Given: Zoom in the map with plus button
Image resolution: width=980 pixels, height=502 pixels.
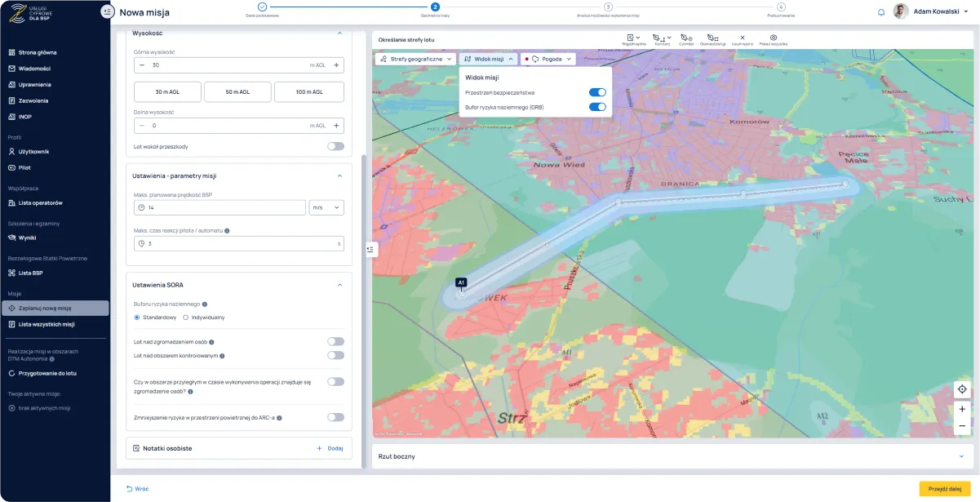Looking at the screenshot, I should click(962, 409).
